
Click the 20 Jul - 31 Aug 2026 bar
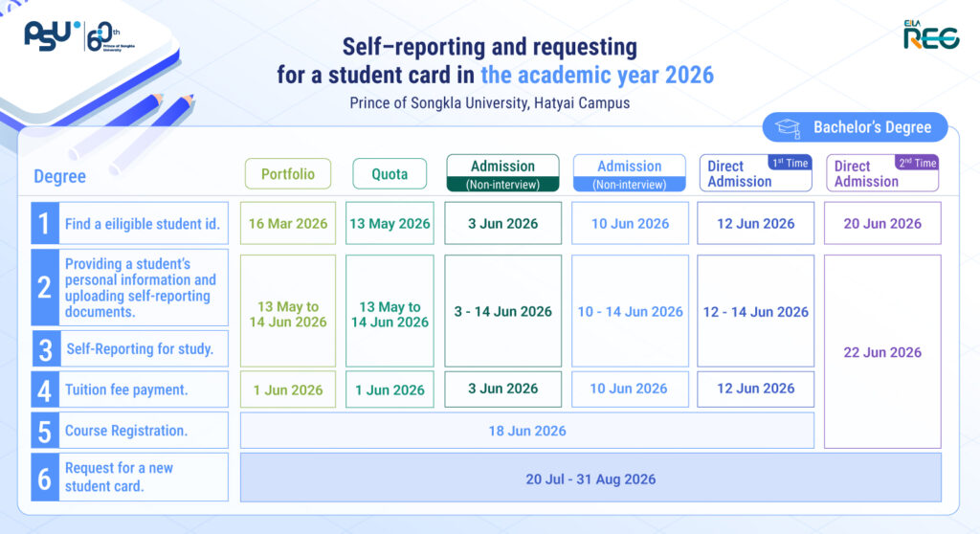pos(590,478)
